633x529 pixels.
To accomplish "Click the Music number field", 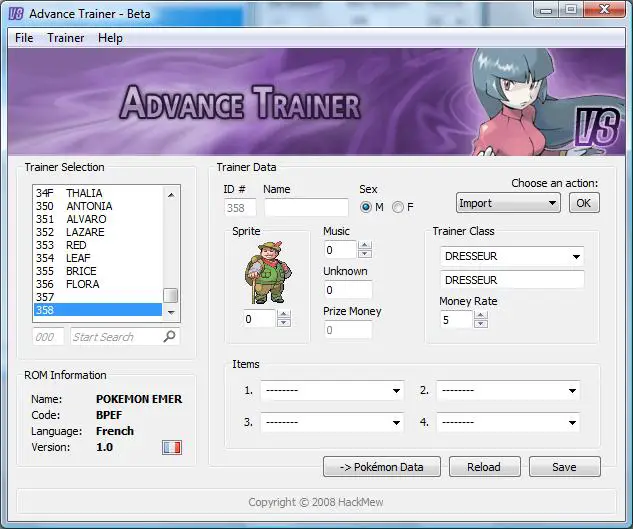I will [341, 250].
